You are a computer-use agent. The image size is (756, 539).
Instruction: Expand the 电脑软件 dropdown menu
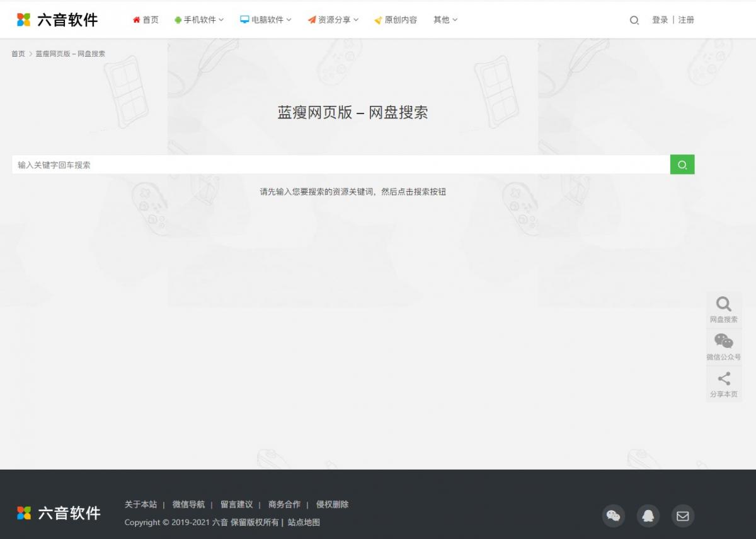tap(266, 20)
